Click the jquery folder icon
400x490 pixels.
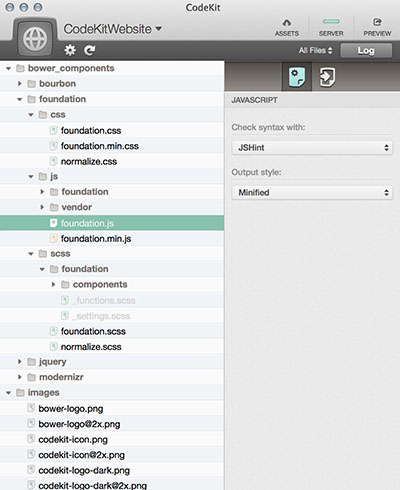[x=32, y=362]
